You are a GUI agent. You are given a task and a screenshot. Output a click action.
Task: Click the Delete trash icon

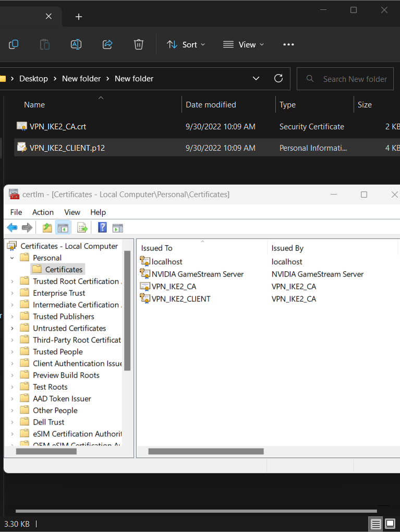(x=138, y=44)
